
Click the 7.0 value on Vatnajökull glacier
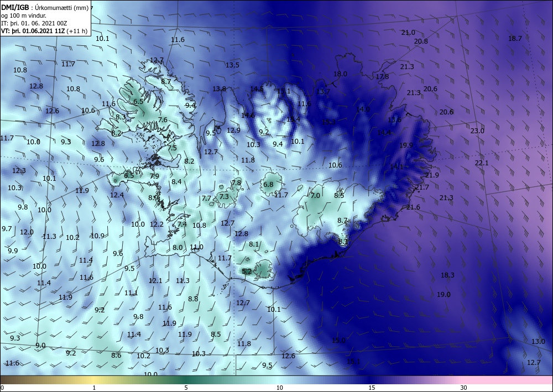pyautogui.click(x=315, y=195)
